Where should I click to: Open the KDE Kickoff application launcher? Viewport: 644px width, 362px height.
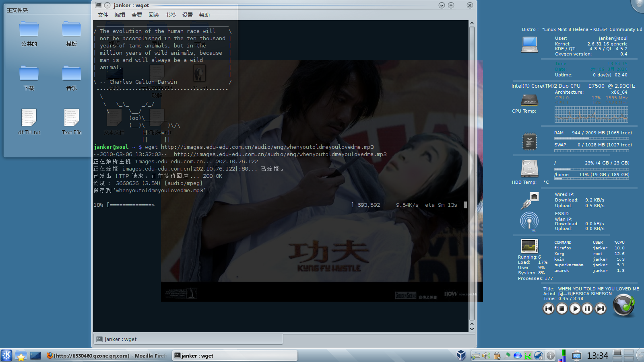point(6,356)
